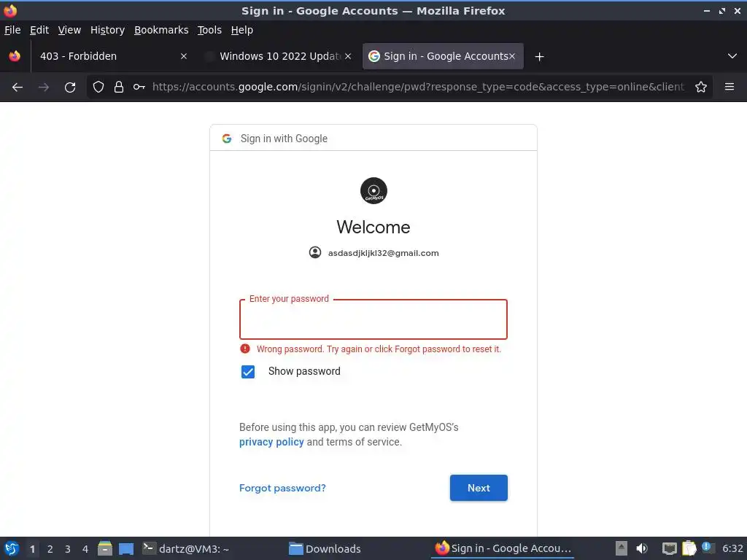Click the Wrong password error message
Screen dimensions: 747x560
(379, 349)
